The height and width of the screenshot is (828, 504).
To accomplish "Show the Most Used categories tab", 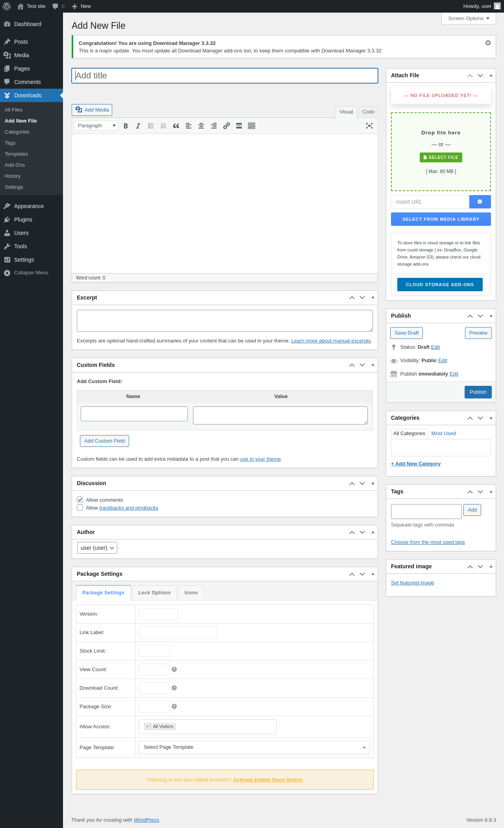I will tap(443, 434).
